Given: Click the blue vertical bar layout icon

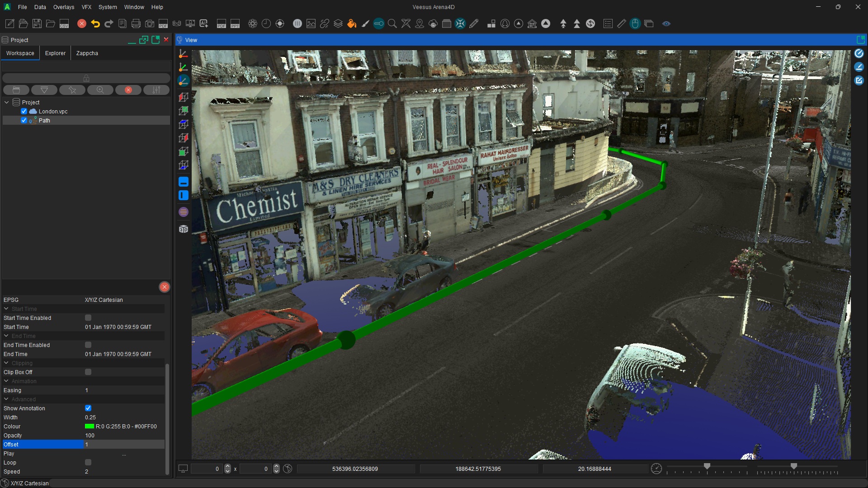Looking at the screenshot, I should tap(183, 195).
